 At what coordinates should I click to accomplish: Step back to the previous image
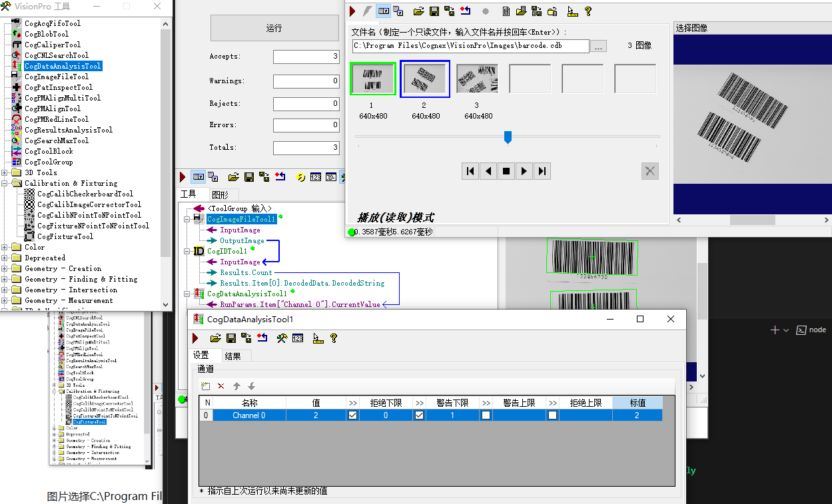(488, 171)
